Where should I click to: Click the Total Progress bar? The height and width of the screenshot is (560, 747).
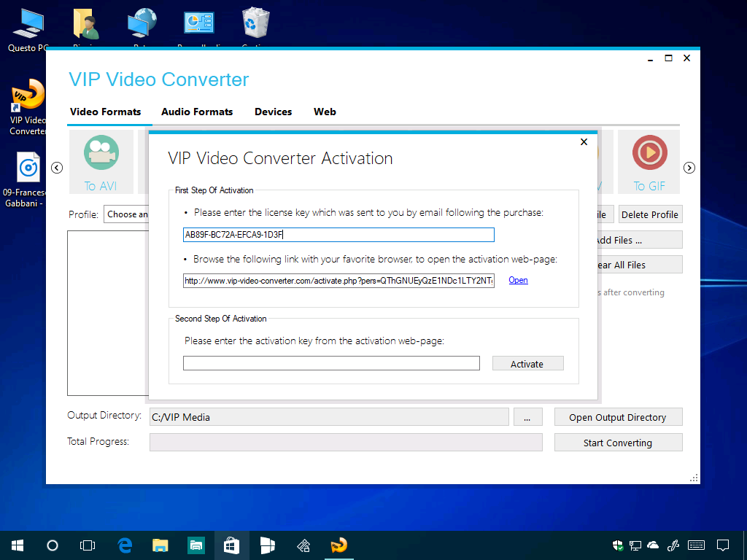coord(346,443)
